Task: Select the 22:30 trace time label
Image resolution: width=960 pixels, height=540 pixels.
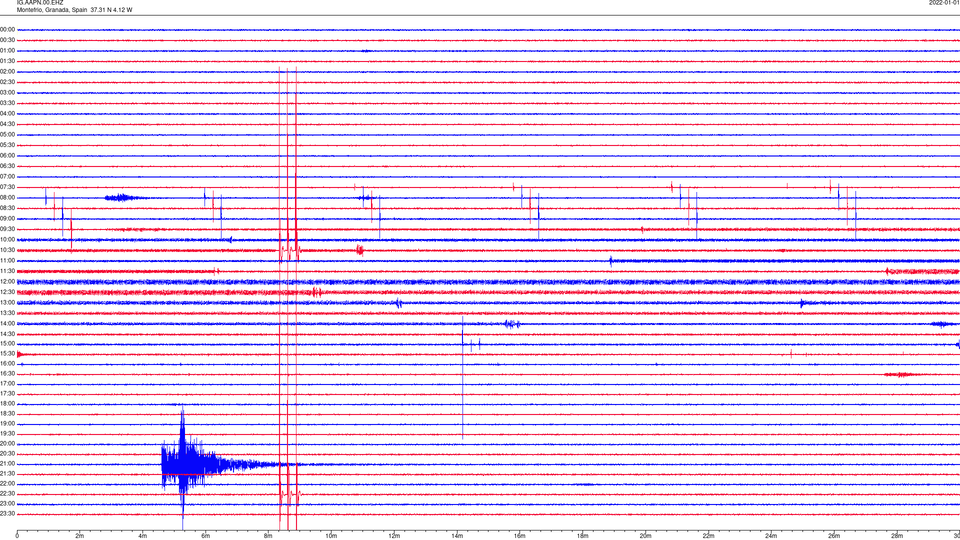Action: [x=8, y=494]
